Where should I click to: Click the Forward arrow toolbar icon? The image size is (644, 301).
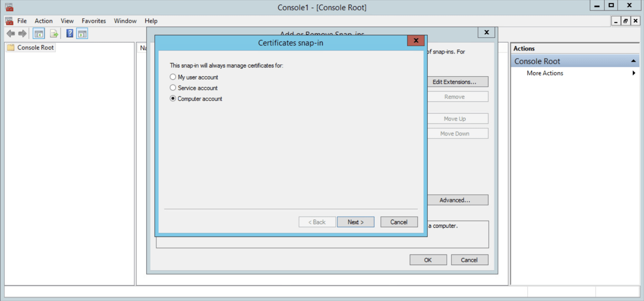22,34
